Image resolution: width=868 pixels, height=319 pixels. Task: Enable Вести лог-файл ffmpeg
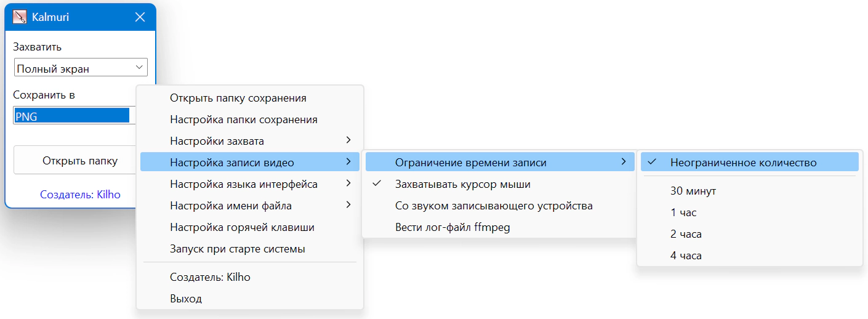500,227
